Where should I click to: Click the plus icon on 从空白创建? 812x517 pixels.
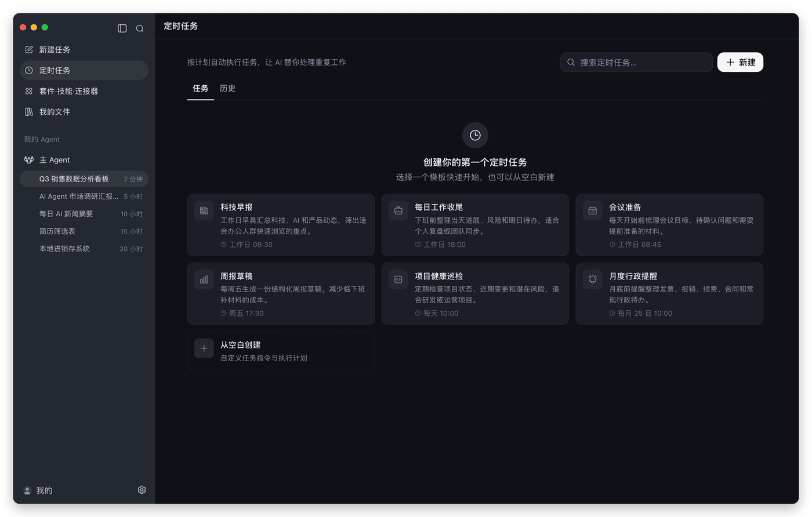[204, 348]
